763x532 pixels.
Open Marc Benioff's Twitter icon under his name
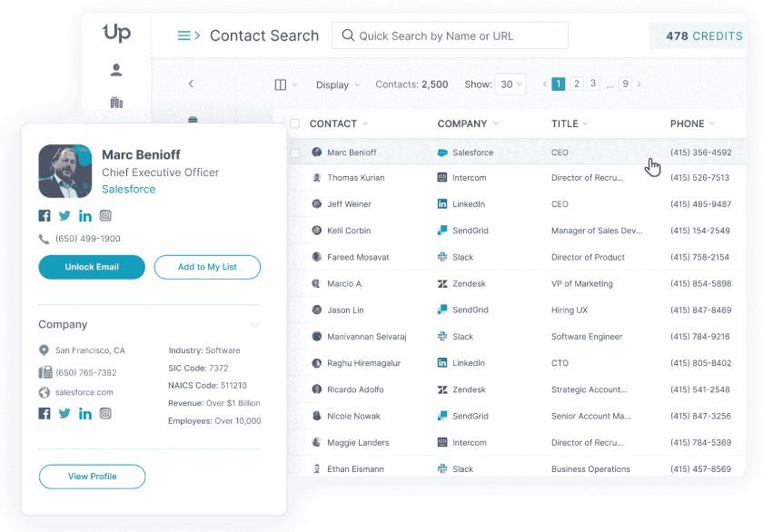click(x=64, y=216)
